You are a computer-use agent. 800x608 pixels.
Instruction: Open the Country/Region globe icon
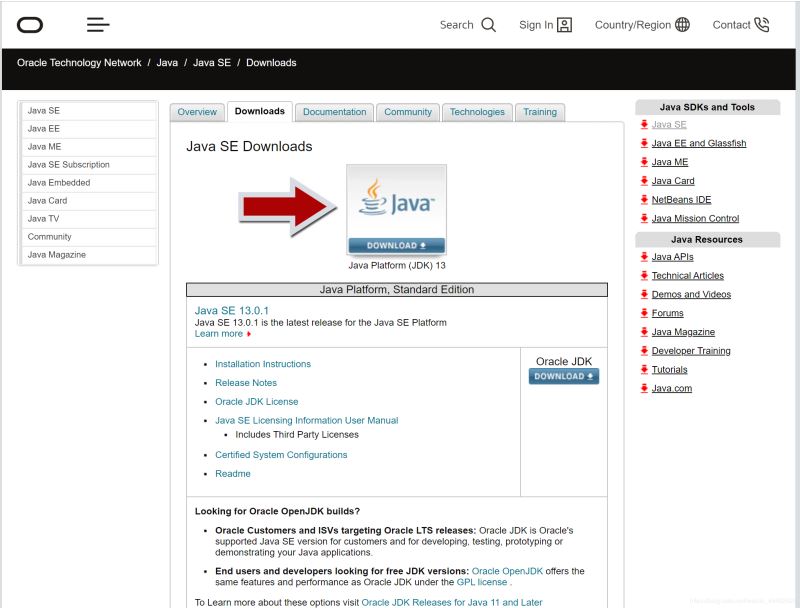coord(682,24)
